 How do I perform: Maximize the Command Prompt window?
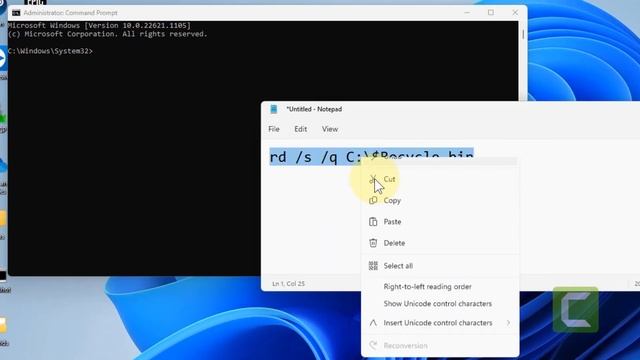[x=491, y=13]
